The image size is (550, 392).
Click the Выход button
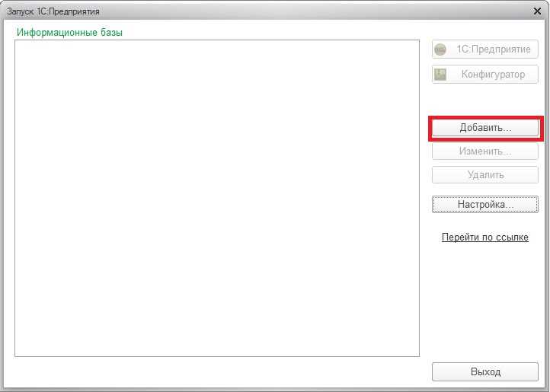point(485,371)
